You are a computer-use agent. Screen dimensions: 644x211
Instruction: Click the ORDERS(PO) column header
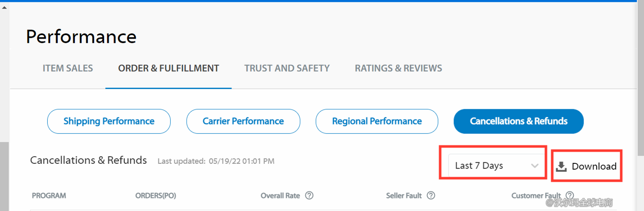155,196
